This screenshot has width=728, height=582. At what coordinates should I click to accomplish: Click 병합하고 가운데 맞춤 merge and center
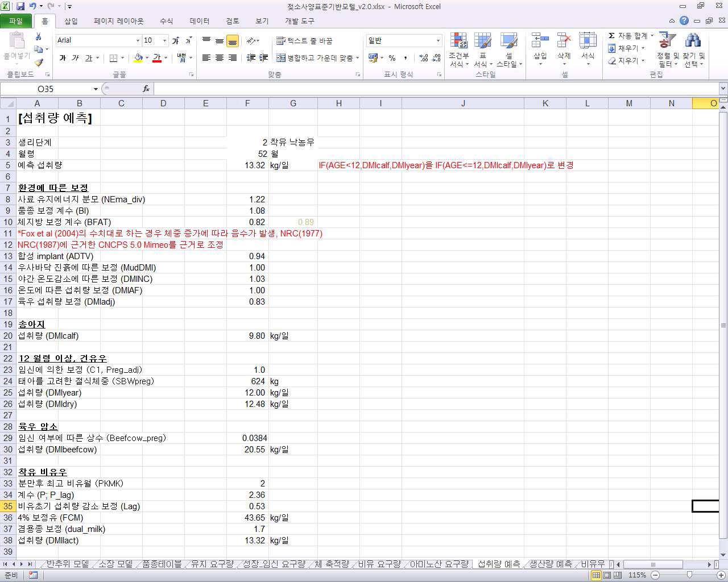click(x=315, y=58)
